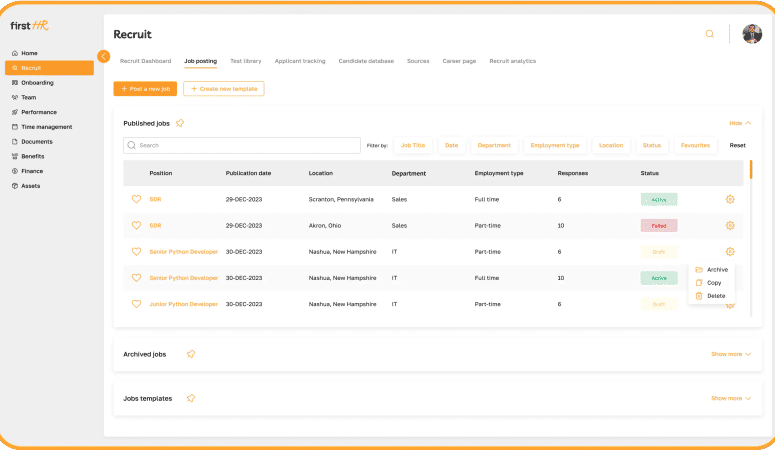The width and height of the screenshot is (775, 450).
Task: Switch to the Test library tab
Action: pos(246,61)
